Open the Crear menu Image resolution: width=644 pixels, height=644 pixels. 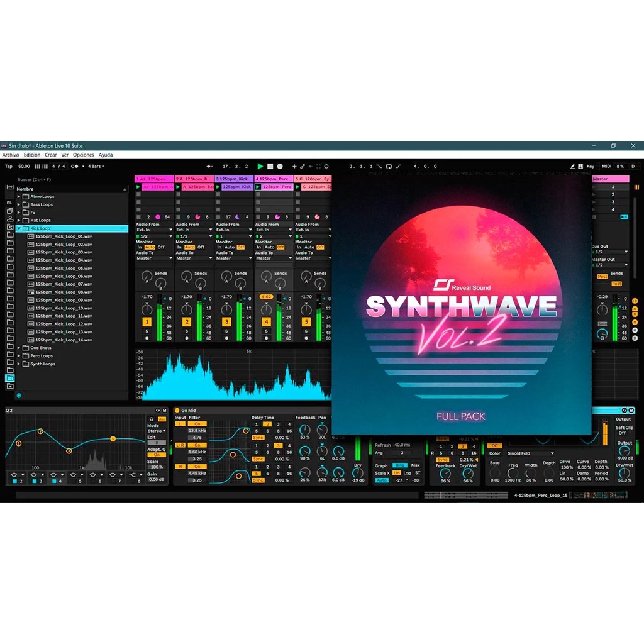point(50,155)
